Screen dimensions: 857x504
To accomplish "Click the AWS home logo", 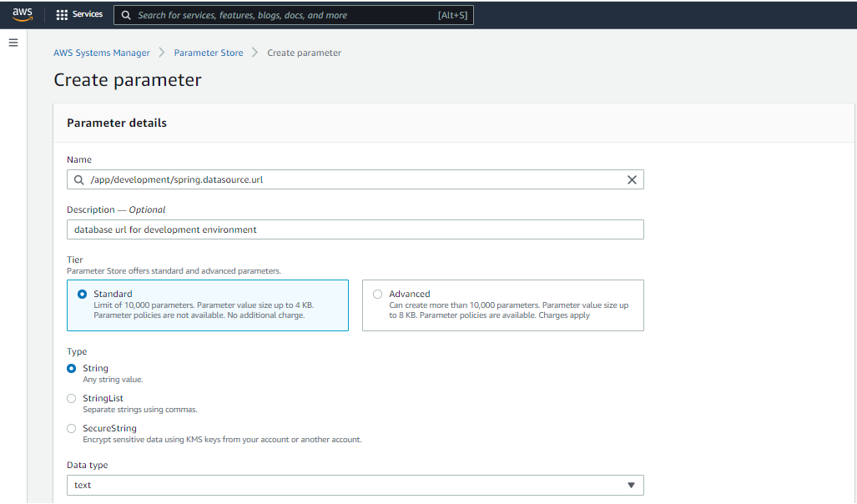I will pos(22,13).
